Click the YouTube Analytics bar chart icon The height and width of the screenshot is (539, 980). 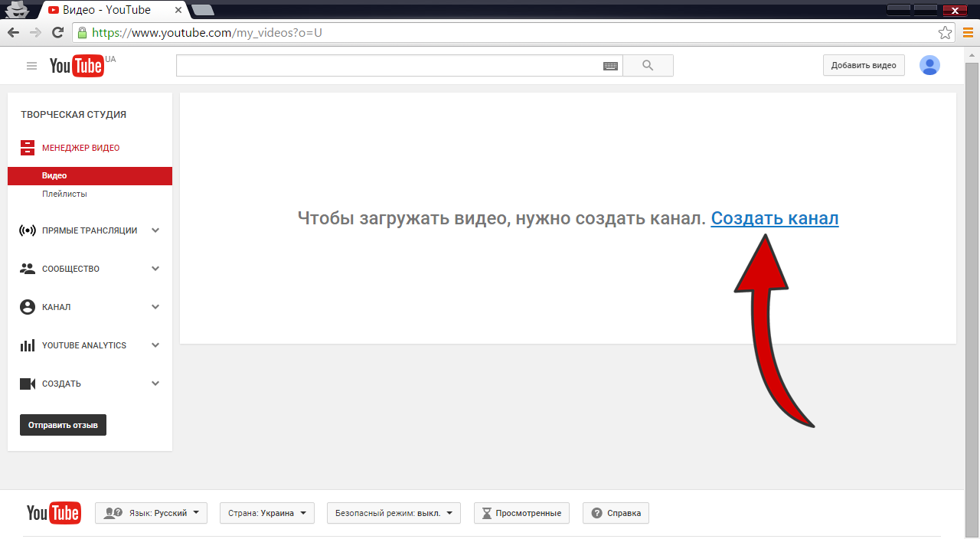click(x=28, y=345)
